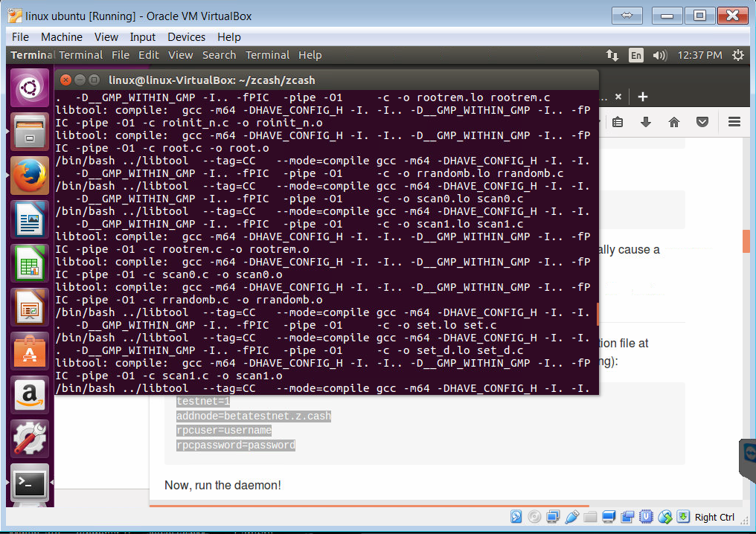The width and height of the screenshot is (756, 534).
Task: Click the Firefox page vertical scrollbar thumb
Action: tap(746, 242)
